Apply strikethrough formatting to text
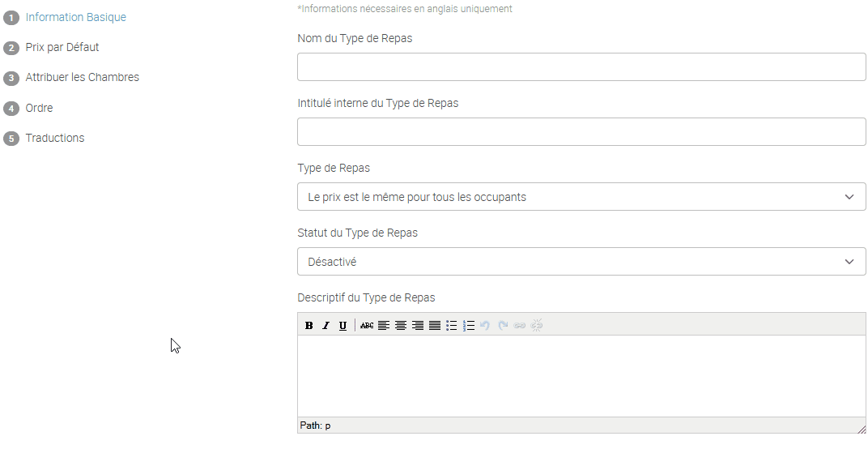 pos(367,326)
